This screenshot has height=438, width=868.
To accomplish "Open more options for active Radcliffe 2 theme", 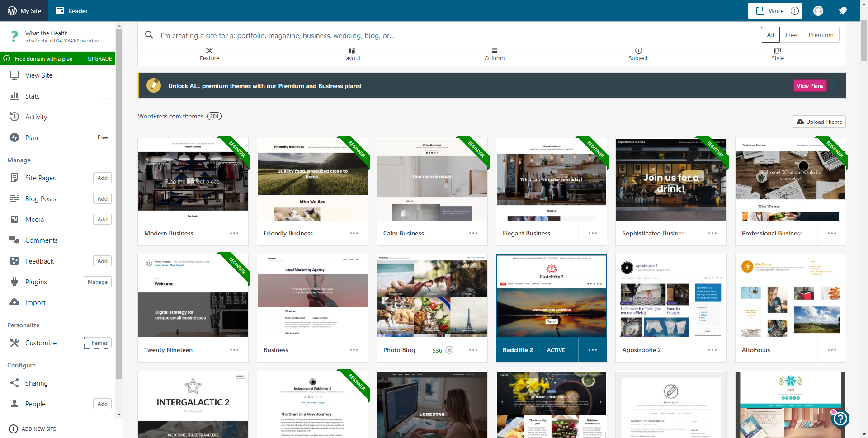I will (593, 350).
